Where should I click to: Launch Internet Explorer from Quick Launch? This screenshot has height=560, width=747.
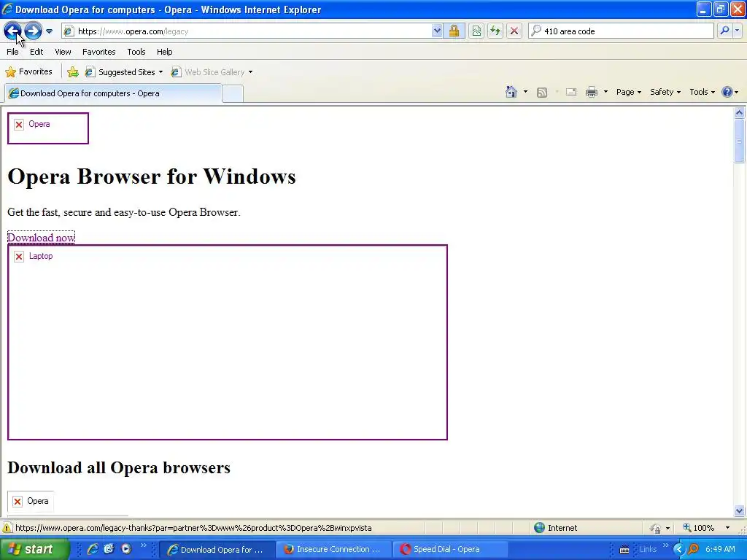pyautogui.click(x=93, y=549)
